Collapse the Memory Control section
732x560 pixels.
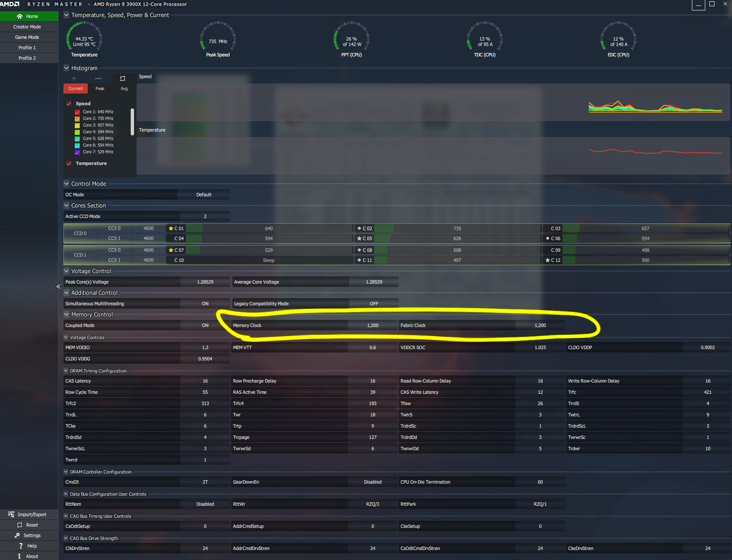click(66, 314)
